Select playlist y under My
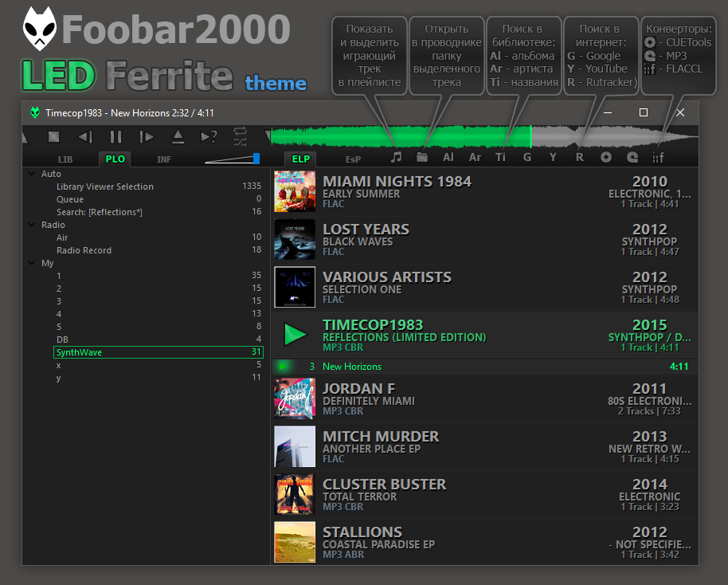The image size is (728, 585). tap(159, 378)
